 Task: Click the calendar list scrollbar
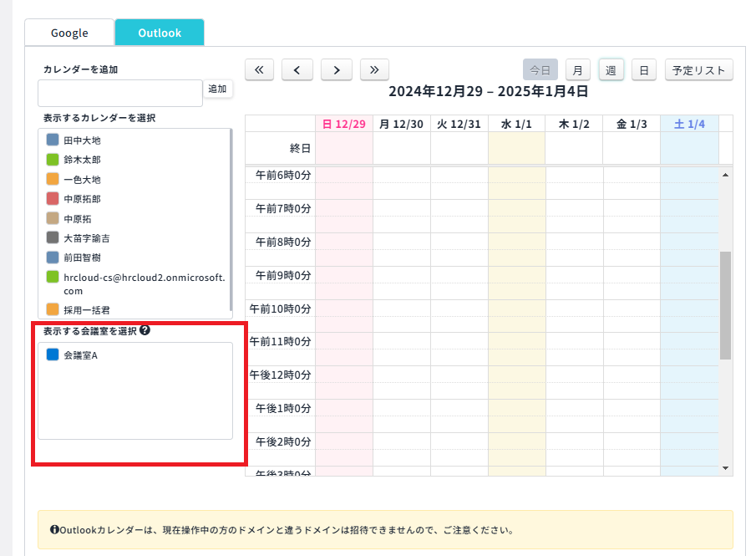[231, 219]
